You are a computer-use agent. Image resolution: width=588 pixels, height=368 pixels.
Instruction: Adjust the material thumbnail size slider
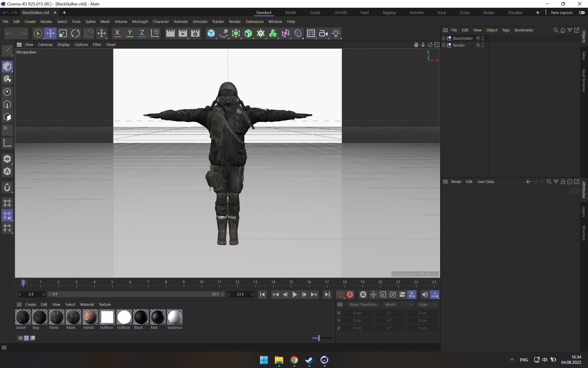pos(319,338)
